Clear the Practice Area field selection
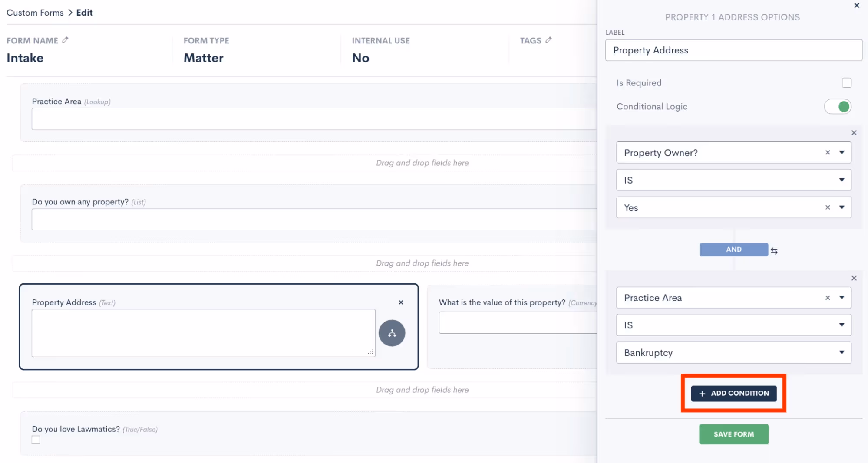The image size is (868, 463). click(x=828, y=298)
